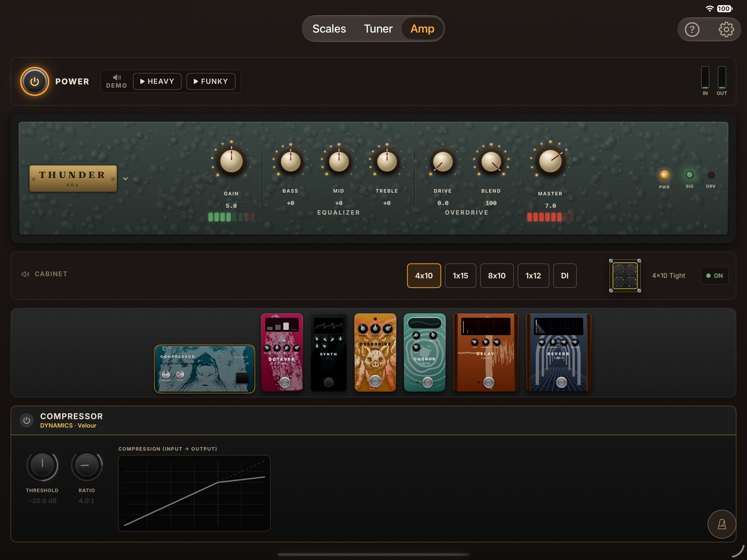Select the Overdrive pedal
Screen dimensions: 747x560
click(x=375, y=352)
